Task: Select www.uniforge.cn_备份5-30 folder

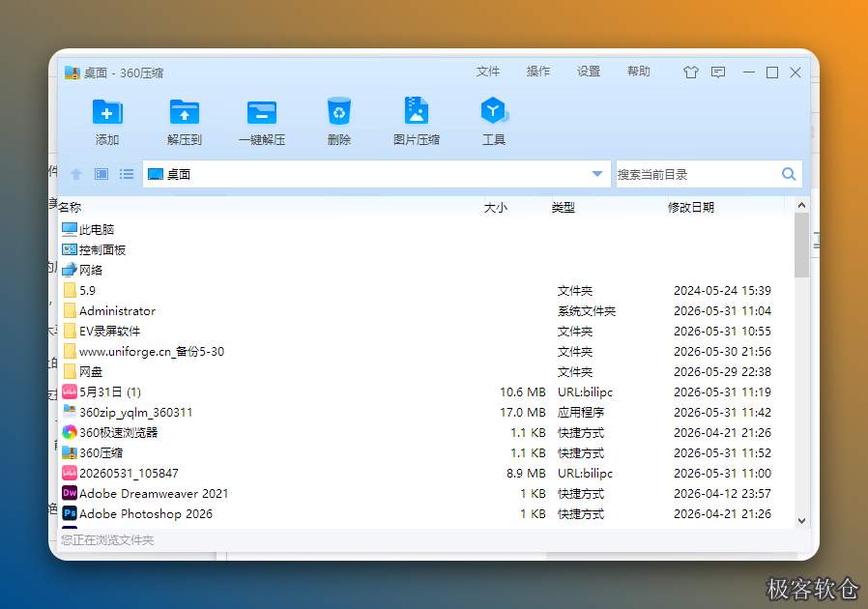Action: (426, 351)
